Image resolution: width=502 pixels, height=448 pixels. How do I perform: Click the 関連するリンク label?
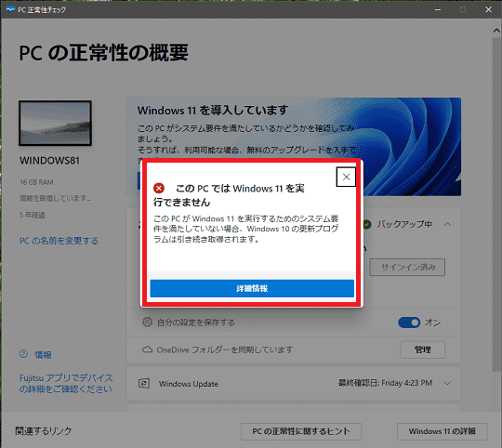tap(43, 431)
